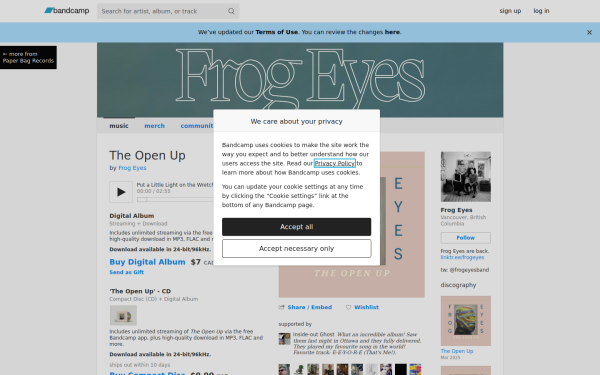This screenshot has width=600, height=375.
Task: Accept all cookies
Action: pos(297,227)
